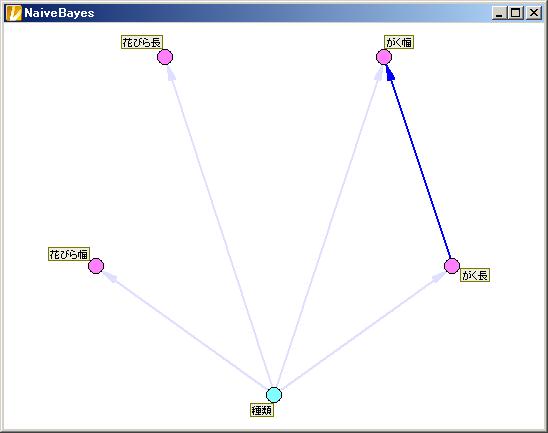Select the pink 花びら幅 node circle

[x=96, y=266]
